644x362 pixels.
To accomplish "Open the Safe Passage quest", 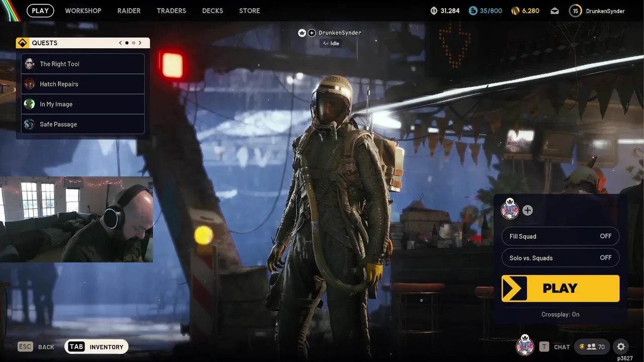I will (x=83, y=124).
